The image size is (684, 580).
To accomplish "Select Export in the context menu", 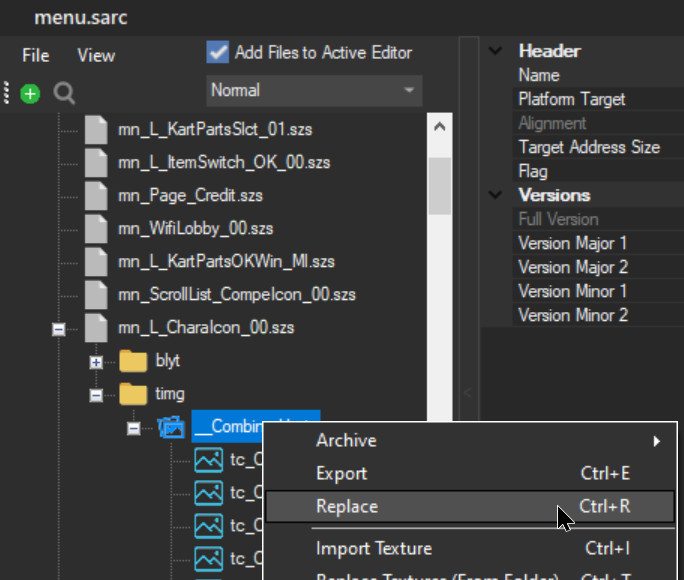I will [342, 473].
